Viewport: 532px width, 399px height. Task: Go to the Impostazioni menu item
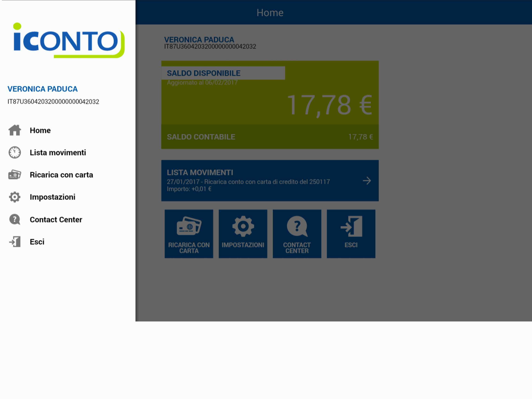pyautogui.click(x=52, y=197)
